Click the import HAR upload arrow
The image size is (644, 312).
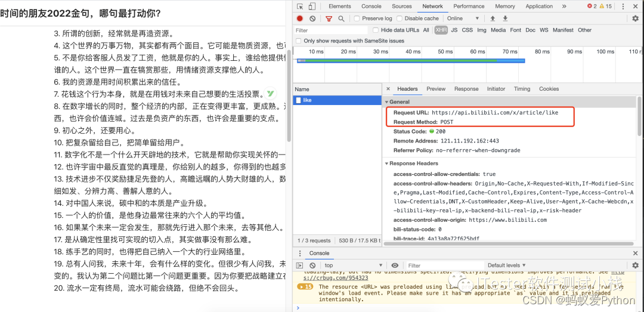tap(493, 18)
